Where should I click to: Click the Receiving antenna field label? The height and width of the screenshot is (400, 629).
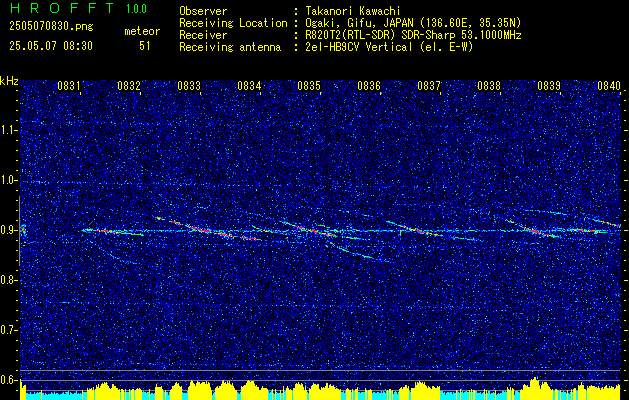pyautogui.click(x=230, y=47)
